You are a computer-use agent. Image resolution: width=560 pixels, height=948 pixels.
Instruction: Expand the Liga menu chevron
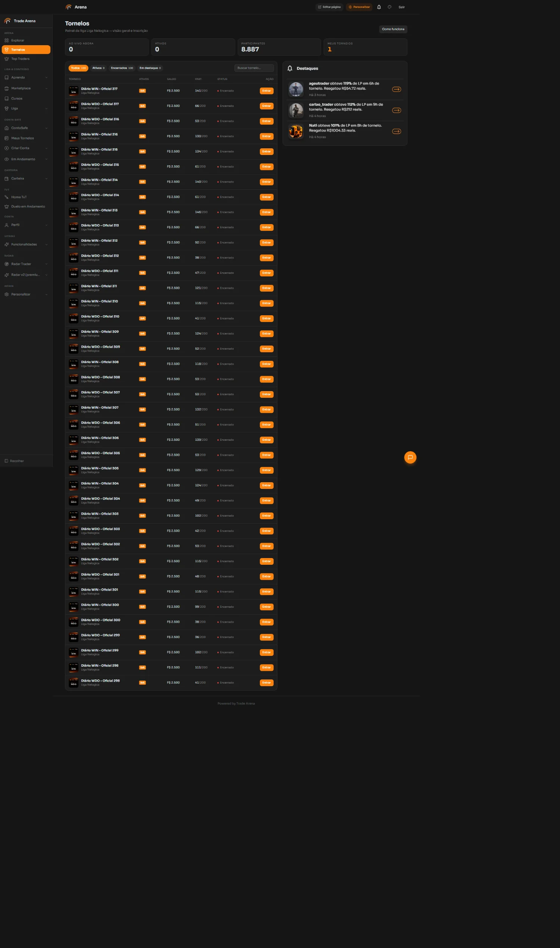coord(46,108)
